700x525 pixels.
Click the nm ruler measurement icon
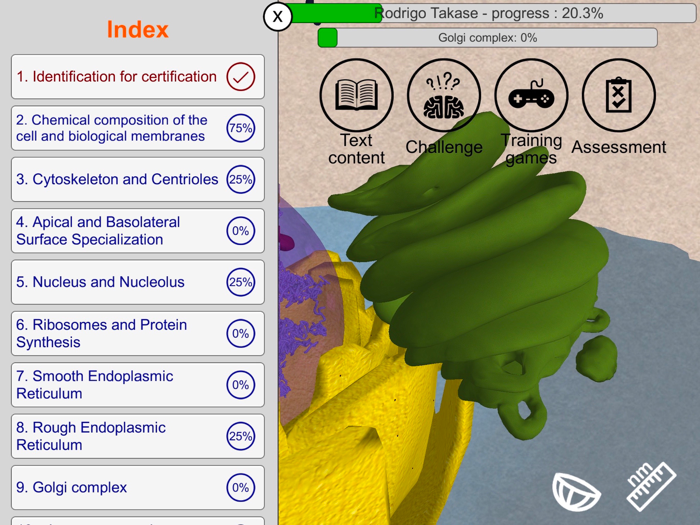point(651,487)
